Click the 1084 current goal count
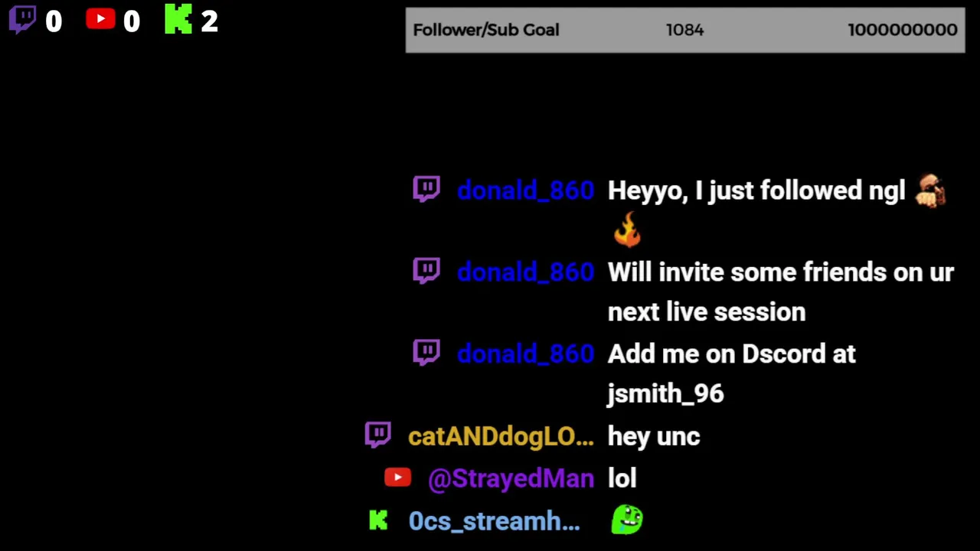This screenshot has width=980, height=551. coord(684,30)
